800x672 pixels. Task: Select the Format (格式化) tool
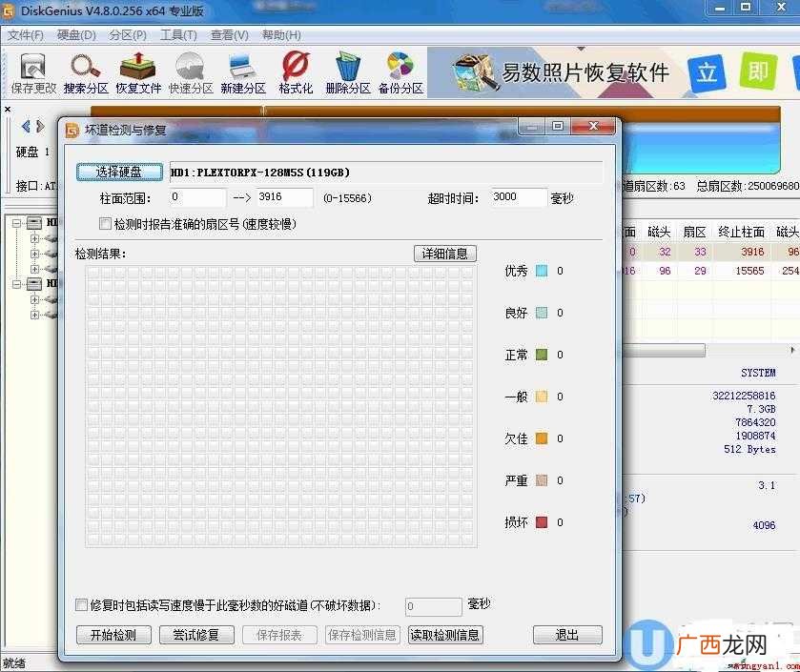[296, 73]
